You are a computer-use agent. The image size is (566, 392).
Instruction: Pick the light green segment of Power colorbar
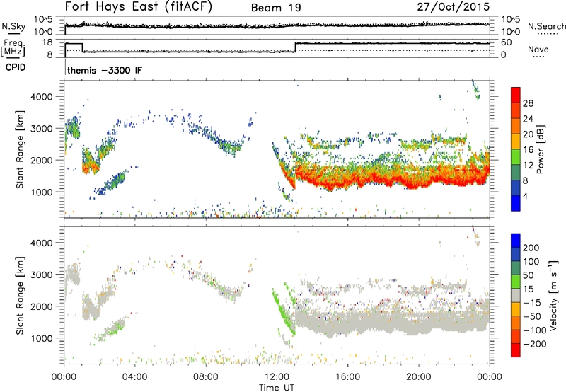click(x=516, y=157)
